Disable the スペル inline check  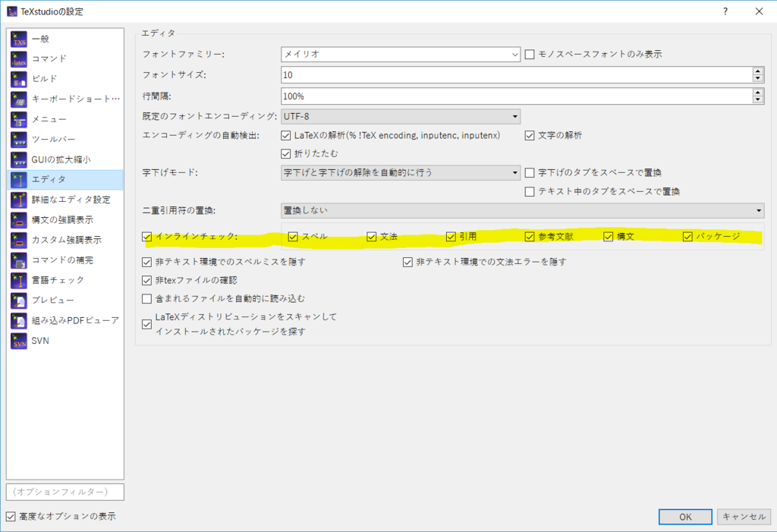[294, 237]
